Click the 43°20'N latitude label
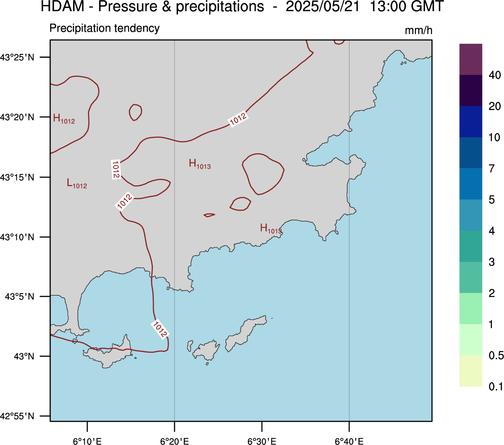 point(17,117)
